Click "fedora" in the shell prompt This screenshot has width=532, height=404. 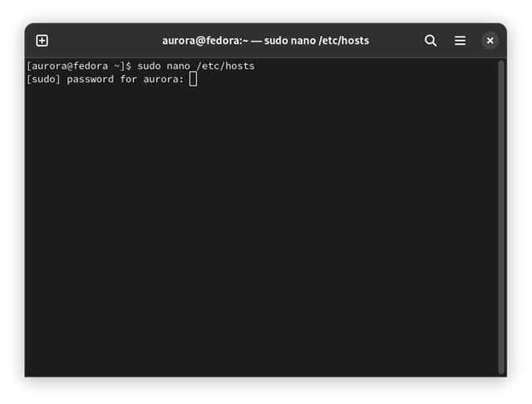93,66
